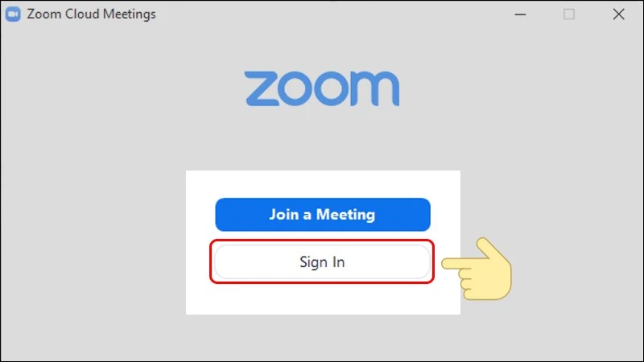Viewport: 644px width, 362px height.
Task: Click the gray background left of the white panel
Action: [93, 242]
